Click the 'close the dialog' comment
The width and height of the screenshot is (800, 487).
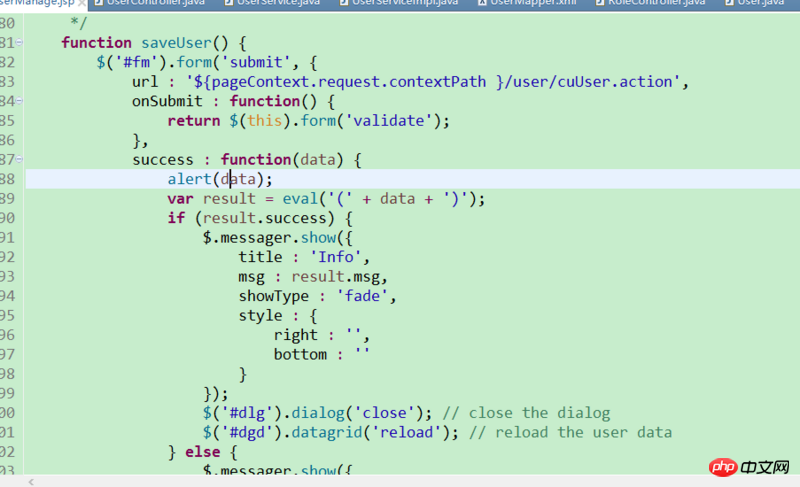527,413
